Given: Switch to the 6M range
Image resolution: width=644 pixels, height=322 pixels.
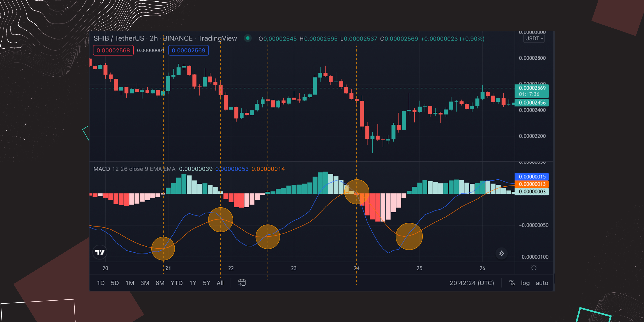Looking at the screenshot, I should 160,283.
